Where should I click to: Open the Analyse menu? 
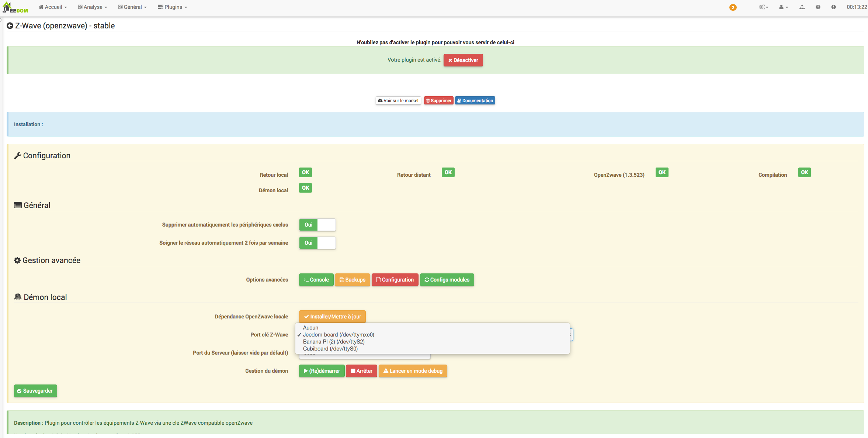point(93,7)
